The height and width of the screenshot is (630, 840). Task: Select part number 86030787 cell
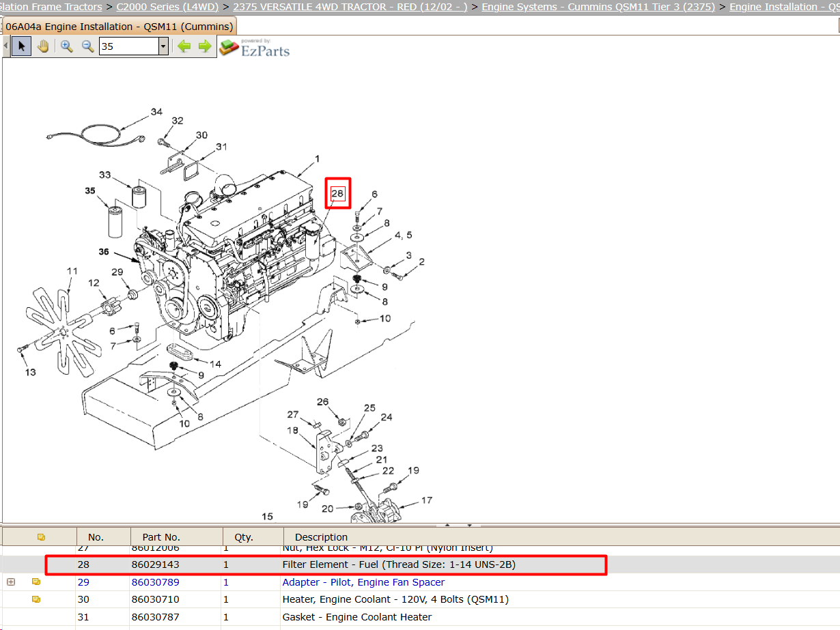click(155, 617)
